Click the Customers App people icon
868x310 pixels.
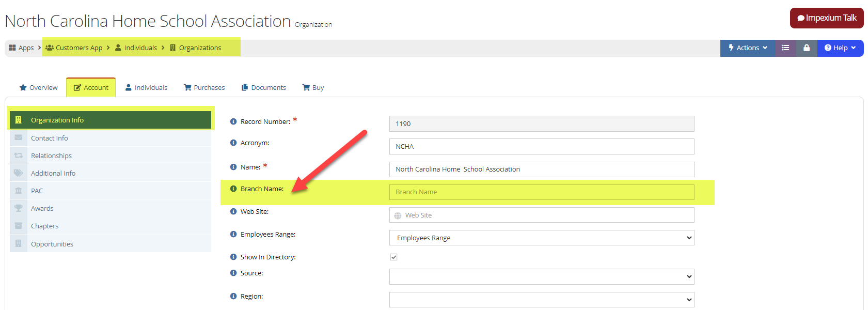point(50,48)
